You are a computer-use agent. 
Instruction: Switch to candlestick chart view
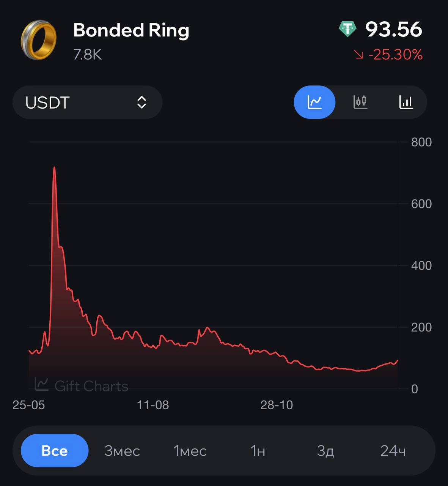coord(360,102)
